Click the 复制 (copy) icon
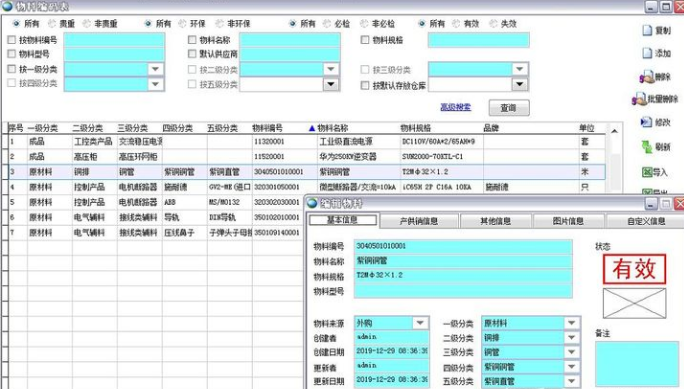This screenshot has width=684, height=389. [x=647, y=31]
